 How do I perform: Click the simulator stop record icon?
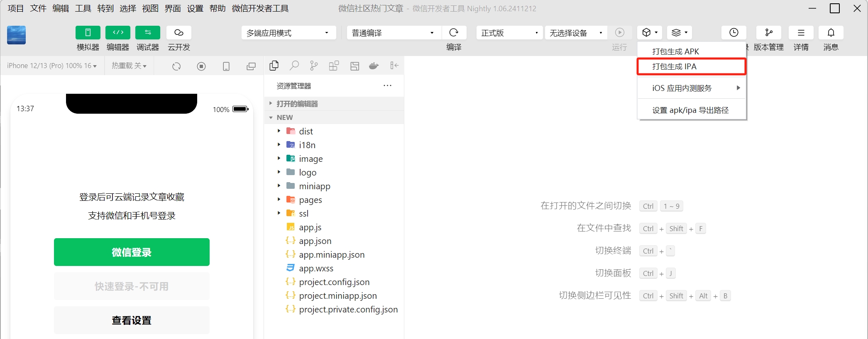[x=201, y=66]
